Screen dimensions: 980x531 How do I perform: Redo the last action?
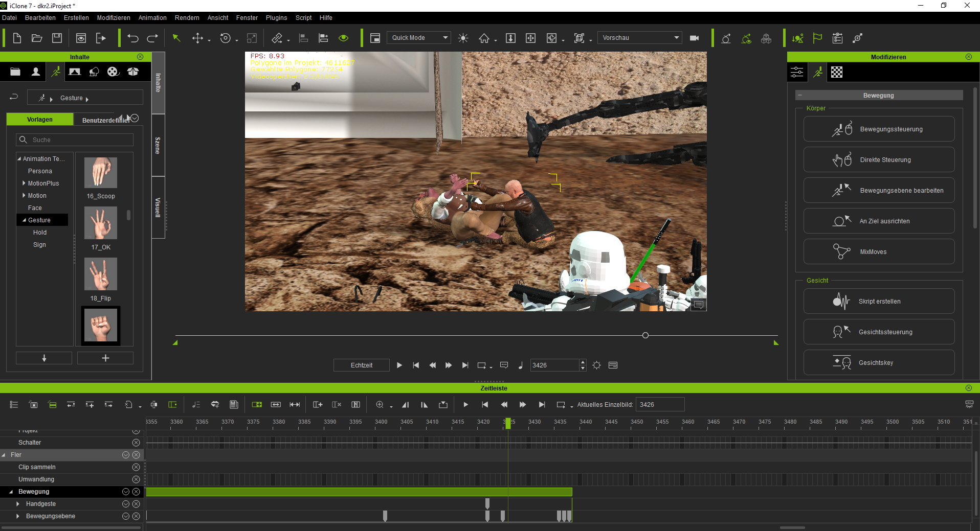152,38
